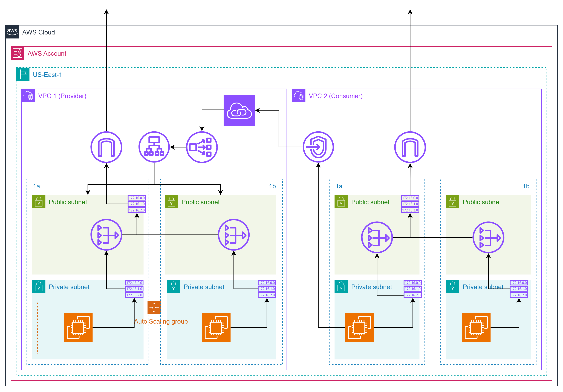Click the teal padlock on the 1b Private subnet
This screenshot has width=563, height=392.
click(174, 286)
